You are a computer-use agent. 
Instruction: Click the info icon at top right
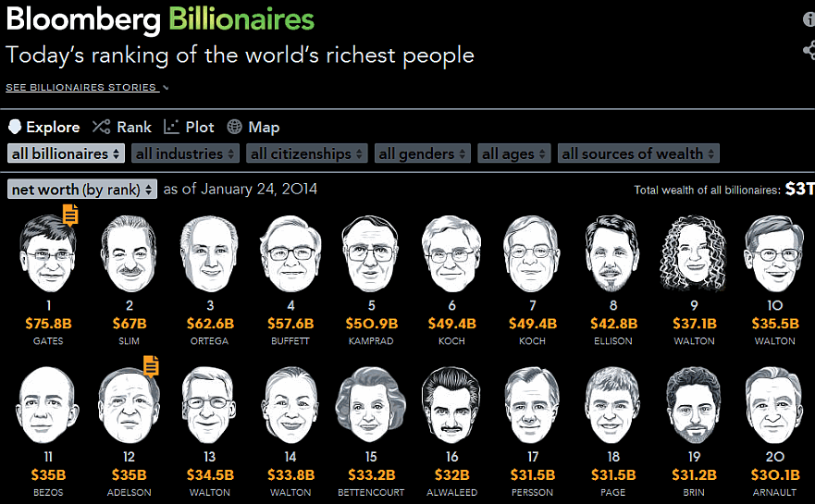tap(809, 19)
